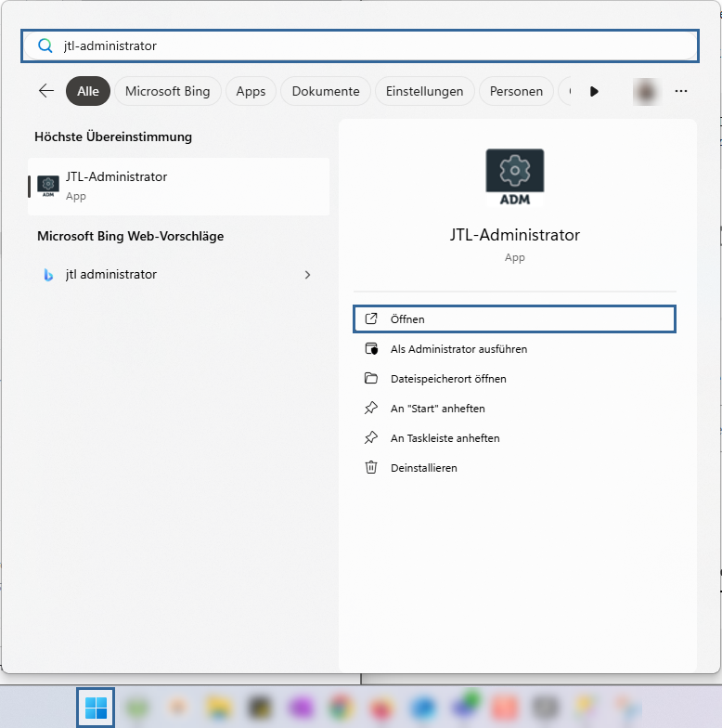
Task: Open the Einstellungen filter tab
Action: 424,91
